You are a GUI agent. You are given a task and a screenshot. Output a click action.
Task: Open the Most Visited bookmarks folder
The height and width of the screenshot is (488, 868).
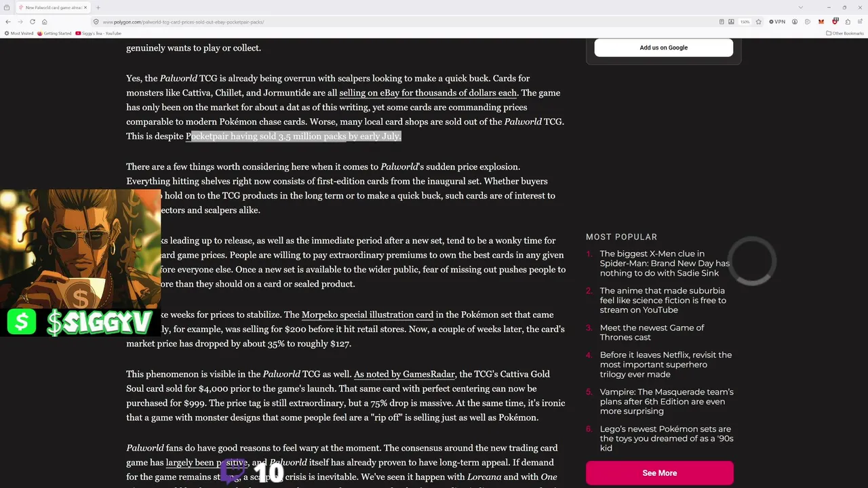[19, 33]
